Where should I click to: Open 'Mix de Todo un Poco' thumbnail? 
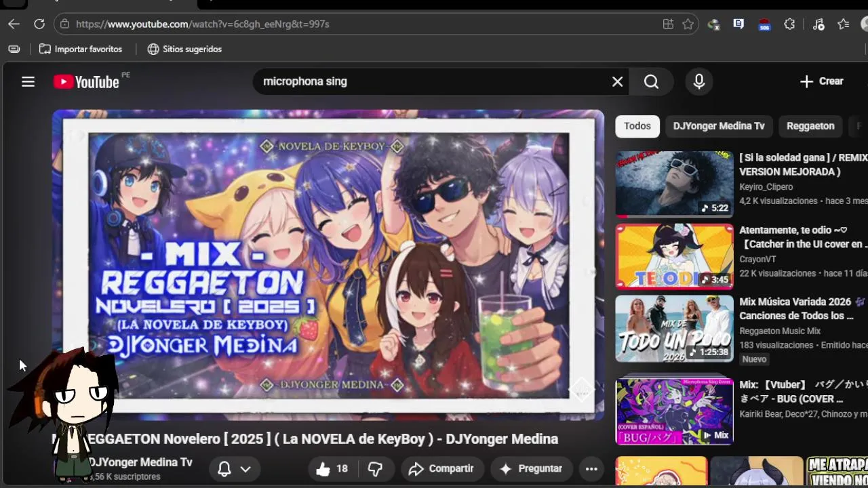[674, 329]
